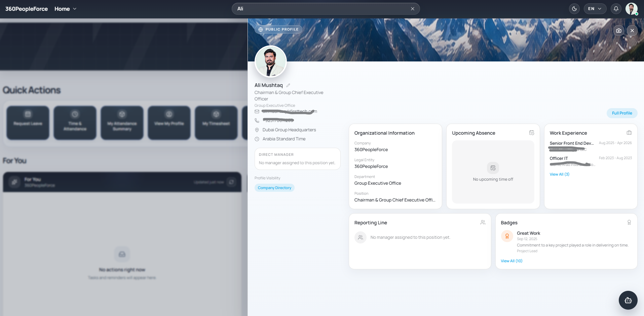
Task: Expand the Home navigation dropdown
Action: pyautogui.click(x=66, y=9)
